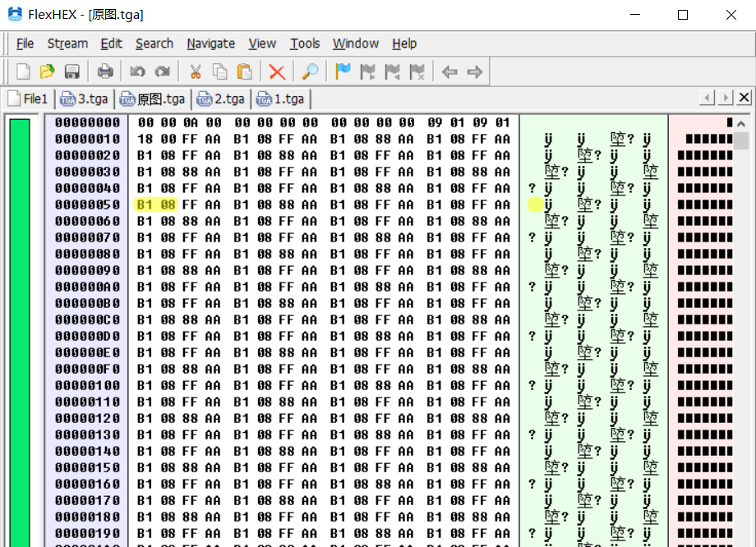Open the Help menu
Screen dimensions: 756x547
(404, 44)
